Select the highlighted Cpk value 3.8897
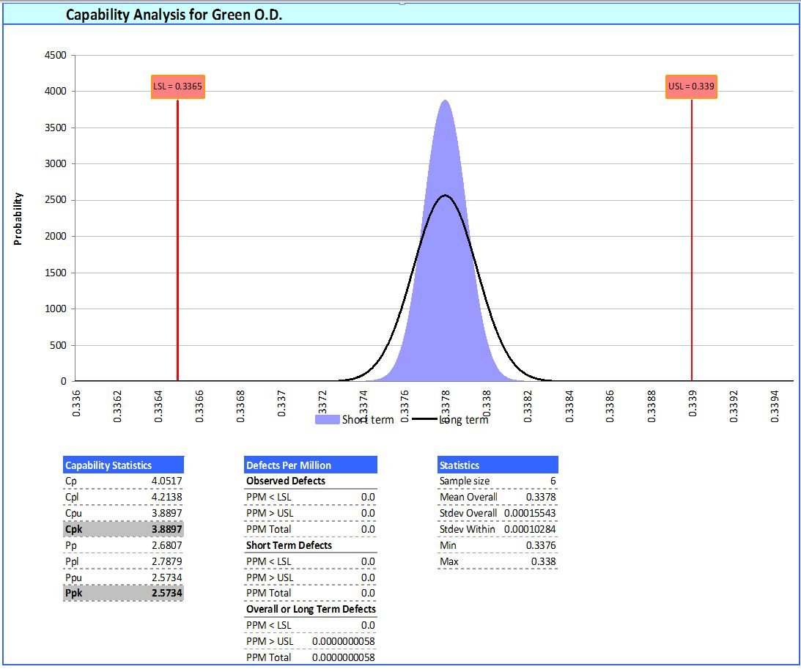This screenshot has width=801, height=672. click(166, 529)
